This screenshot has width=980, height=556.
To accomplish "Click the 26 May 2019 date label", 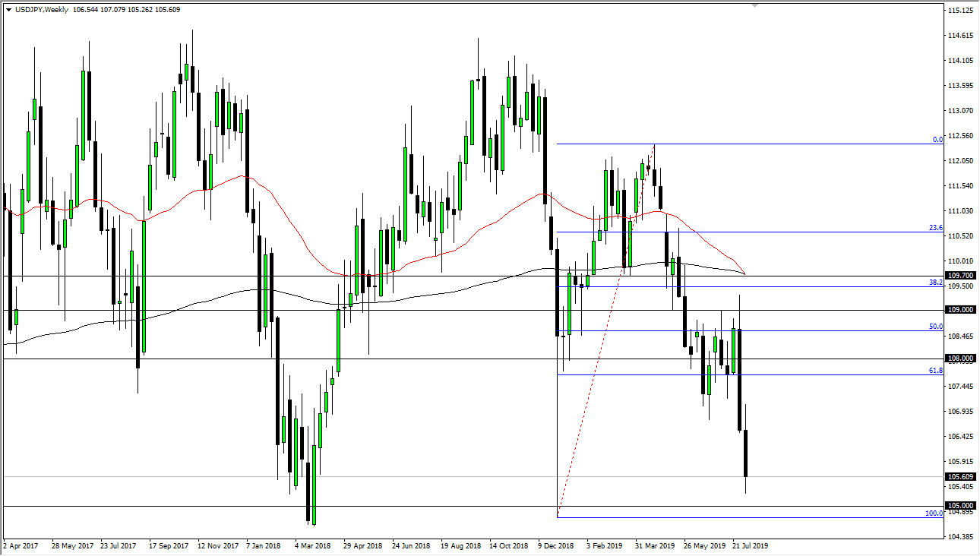I will coord(703,545).
